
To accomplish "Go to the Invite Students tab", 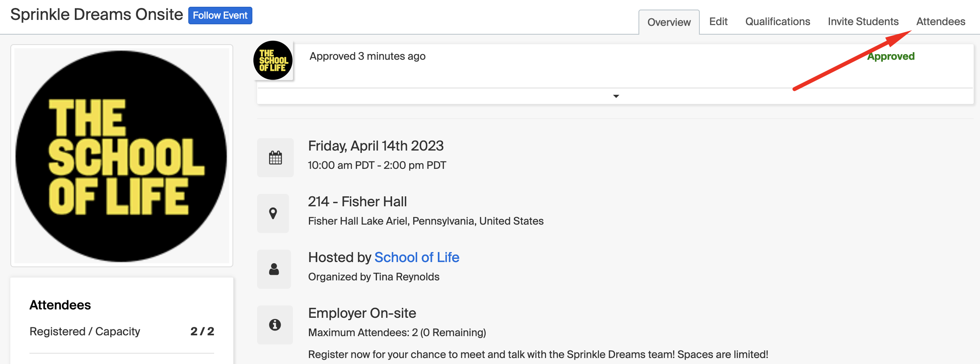I will [863, 22].
